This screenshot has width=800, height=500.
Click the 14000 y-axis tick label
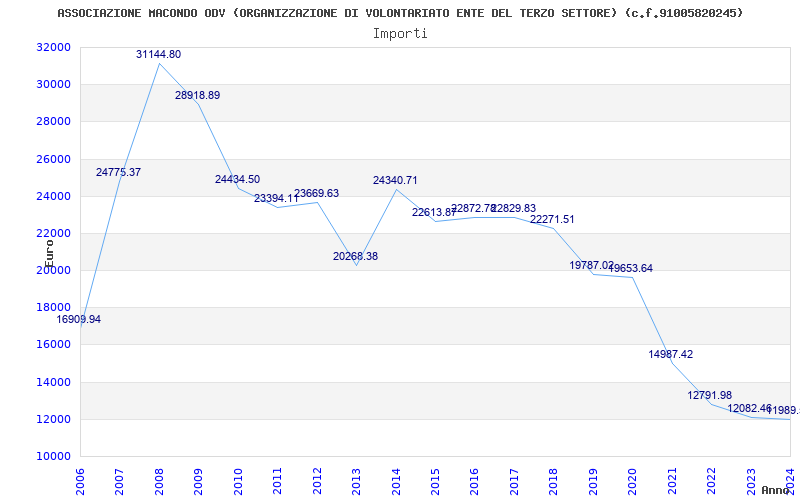[x=53, y=382]
